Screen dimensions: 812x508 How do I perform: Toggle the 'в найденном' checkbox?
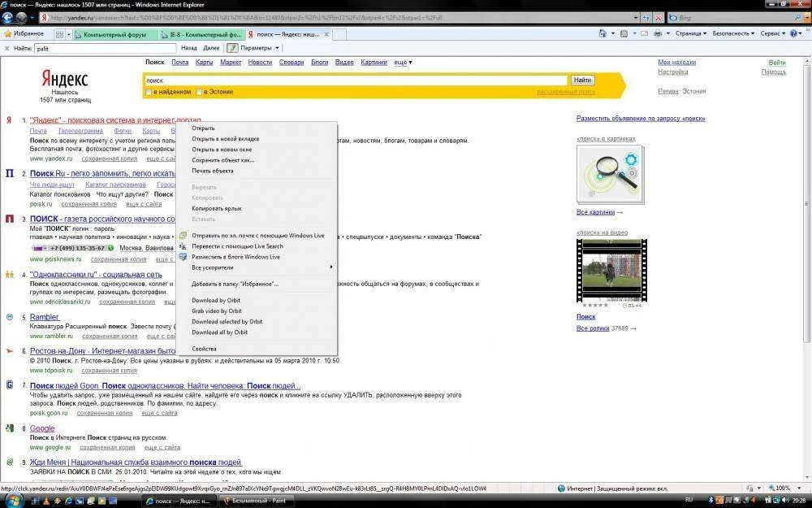pos(149,93)
